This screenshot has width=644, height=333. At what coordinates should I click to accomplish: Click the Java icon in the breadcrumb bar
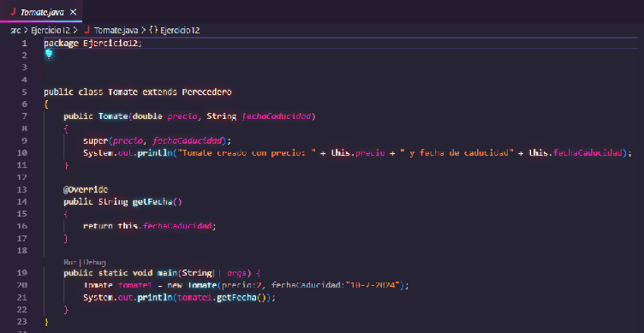[x=87, y=30]
